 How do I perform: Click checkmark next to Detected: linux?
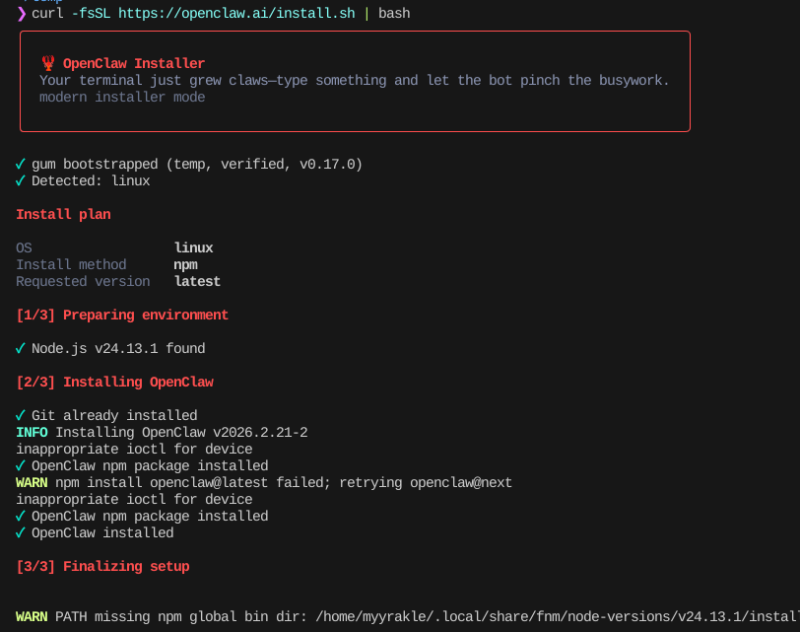pyautogui.click(x=21, y=181)
